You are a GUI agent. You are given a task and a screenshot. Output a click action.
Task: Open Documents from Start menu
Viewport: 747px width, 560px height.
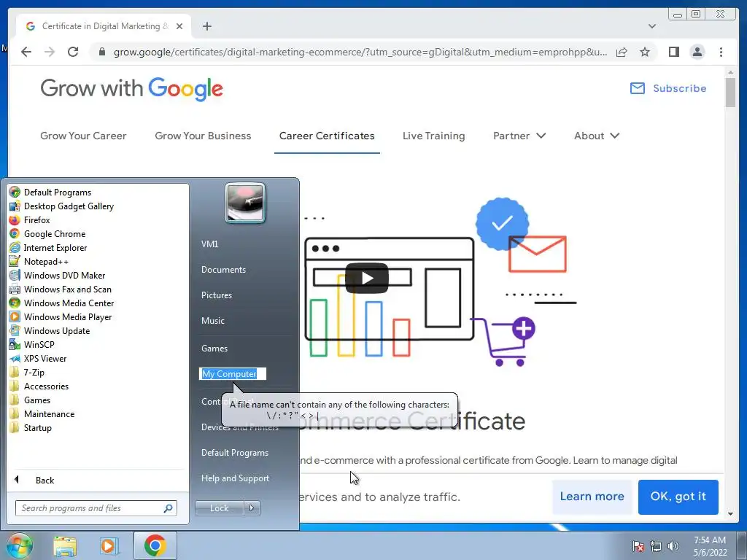[223, 270]
